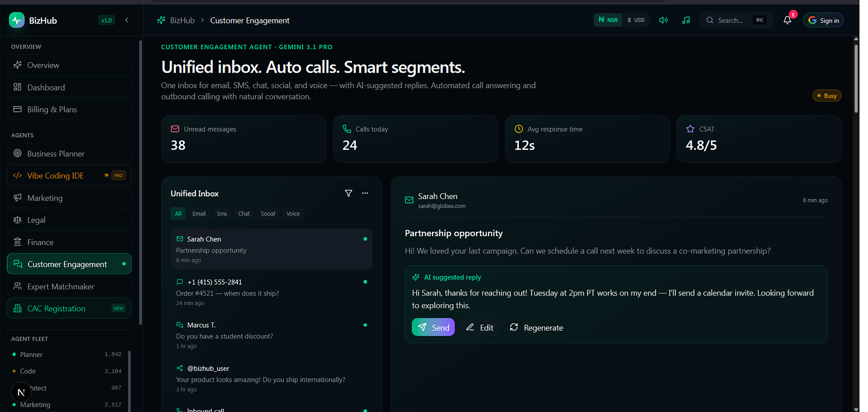
Task: Open Unified Inbox more options menu
Action: (x=365, y=193)
